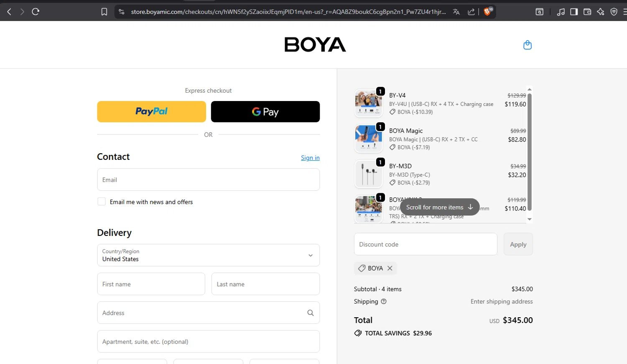
Task: Click the Sign in link
Action: [310, 158]
